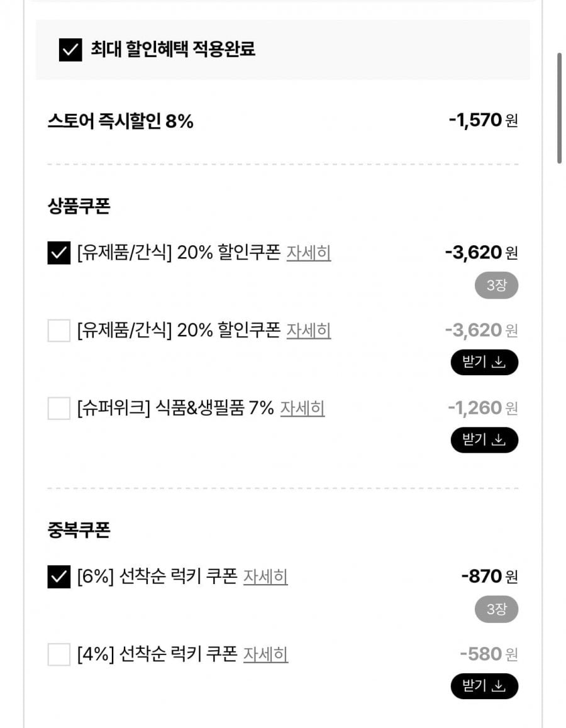Download the unselected [유제품/간식] 20% coupon via 받기
The height and width of the screenshot is (728, 566).
point(484,363)
